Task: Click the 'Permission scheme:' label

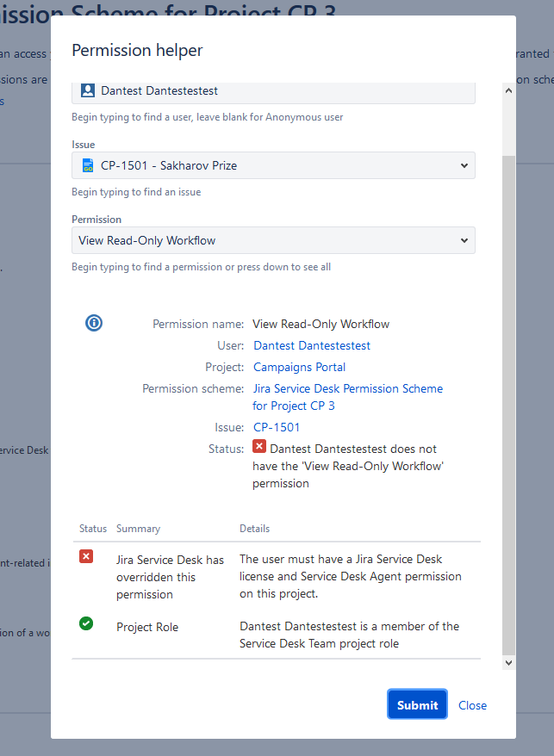Action: tap(193, 388)
